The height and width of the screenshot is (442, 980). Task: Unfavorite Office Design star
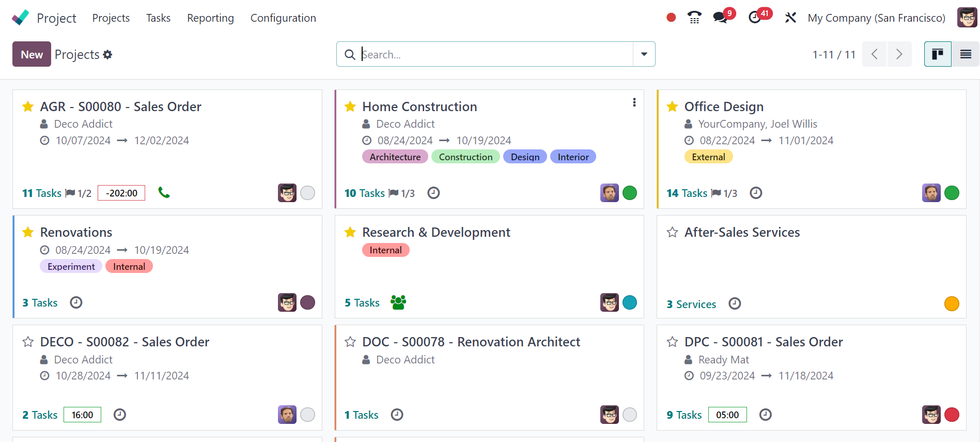coord(672,106)
